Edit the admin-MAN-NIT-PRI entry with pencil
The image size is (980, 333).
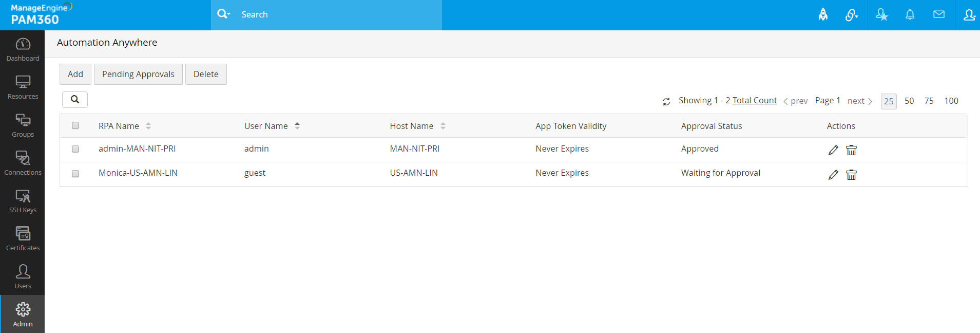tap(833, 150)
